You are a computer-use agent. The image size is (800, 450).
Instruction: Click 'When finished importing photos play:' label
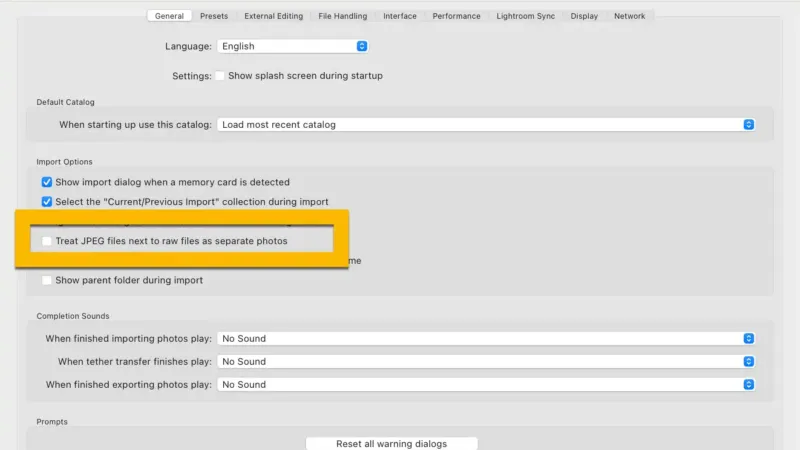point(129,338)
